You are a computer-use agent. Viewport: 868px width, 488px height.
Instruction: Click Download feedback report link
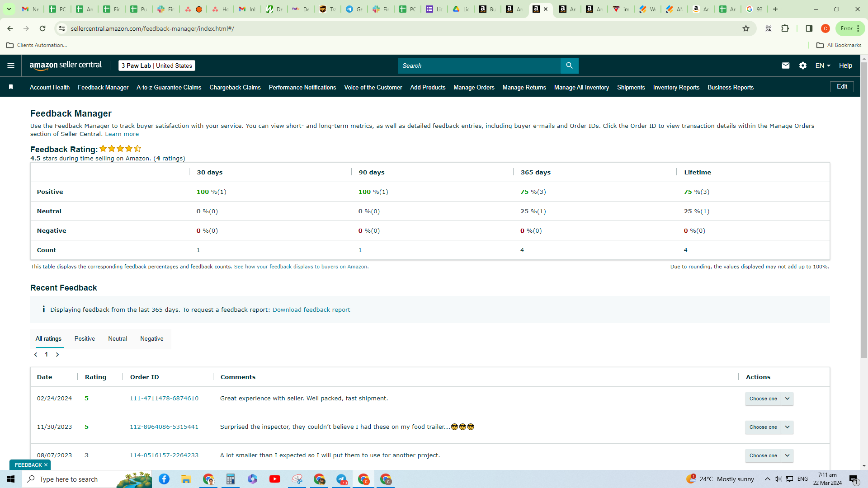point(311,310)
